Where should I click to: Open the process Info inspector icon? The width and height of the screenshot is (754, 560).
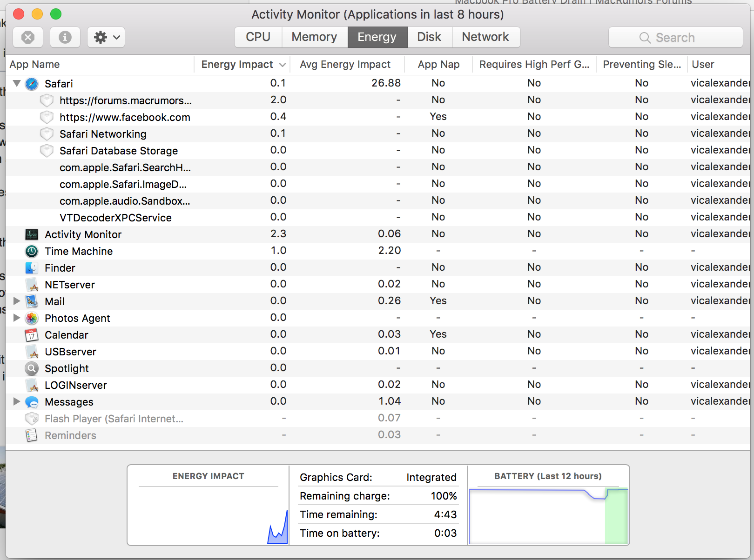pos(65,37)
